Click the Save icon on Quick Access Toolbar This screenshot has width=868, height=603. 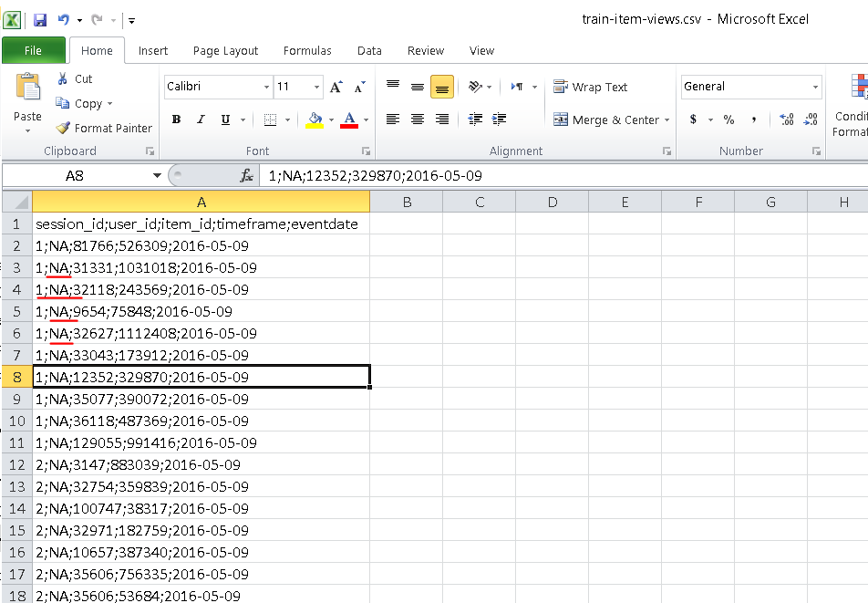point(38,18)
